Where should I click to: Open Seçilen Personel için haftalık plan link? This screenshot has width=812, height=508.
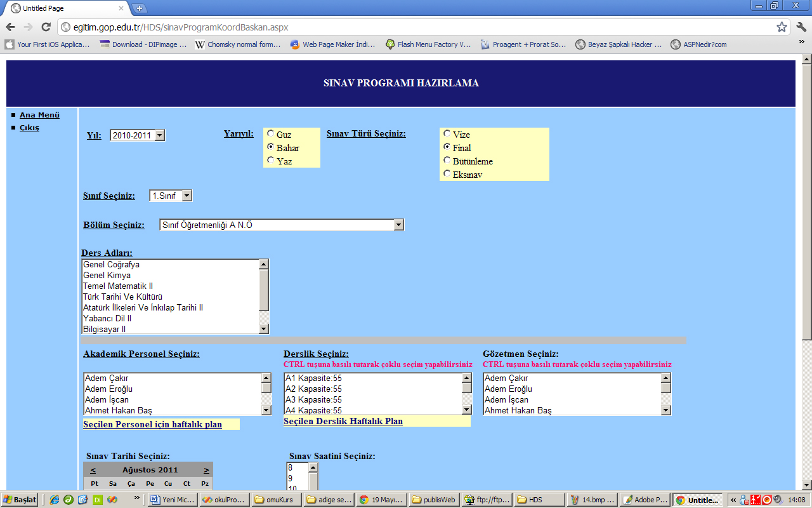pos(152,424)
